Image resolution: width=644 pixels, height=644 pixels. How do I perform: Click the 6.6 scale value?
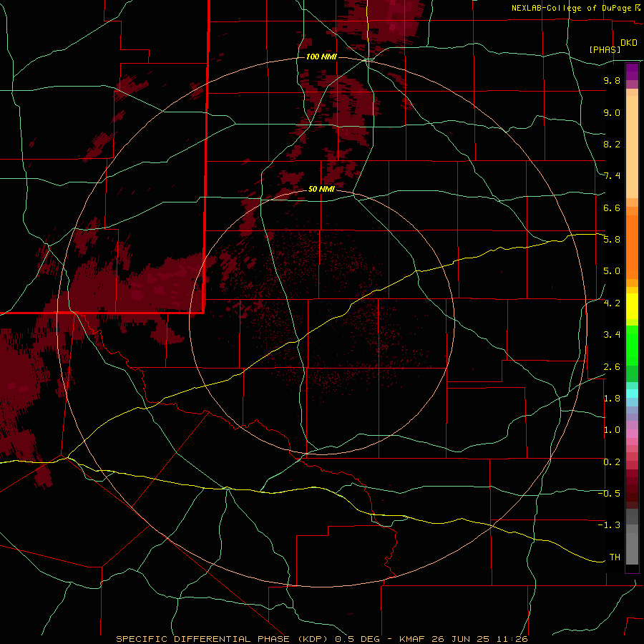[x=612, y=208]
